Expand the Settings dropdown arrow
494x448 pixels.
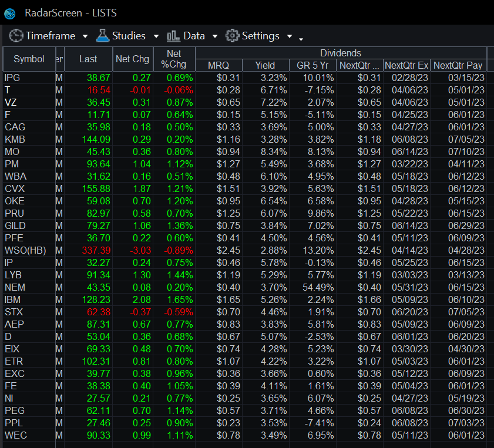click(290, 36)
